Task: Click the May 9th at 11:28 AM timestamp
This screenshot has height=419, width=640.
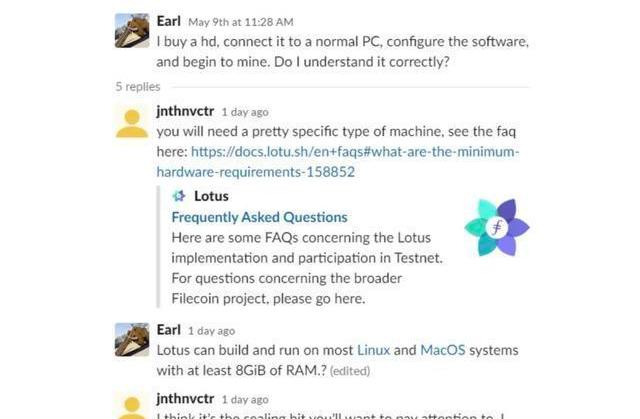Action: click(240, 22)
